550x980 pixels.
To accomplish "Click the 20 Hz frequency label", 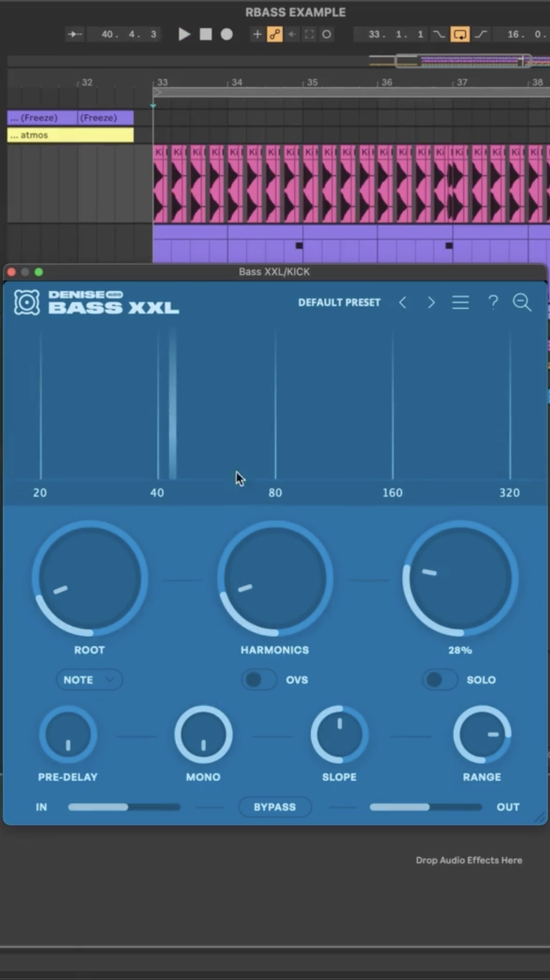I will click(40, 493).
